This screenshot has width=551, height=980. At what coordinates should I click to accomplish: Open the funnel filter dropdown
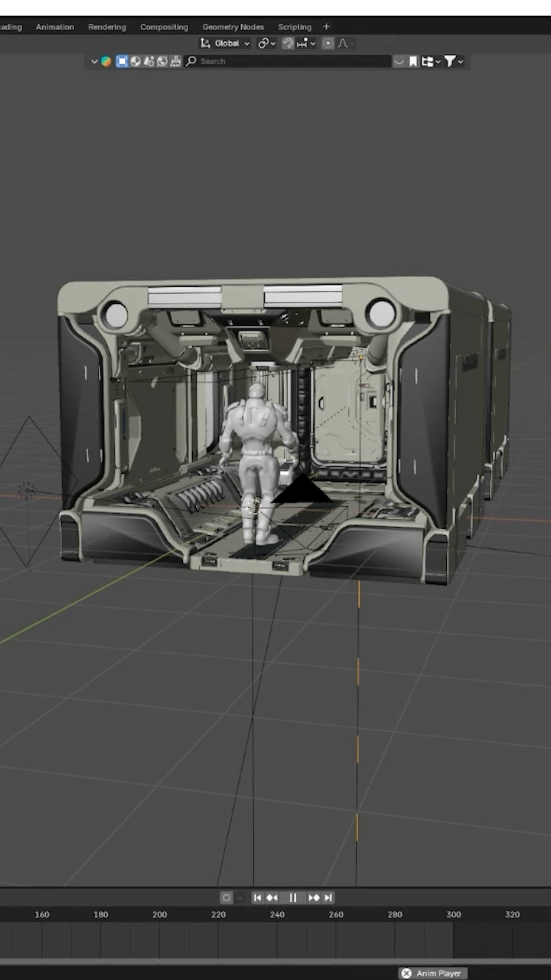tap(453, 61)
